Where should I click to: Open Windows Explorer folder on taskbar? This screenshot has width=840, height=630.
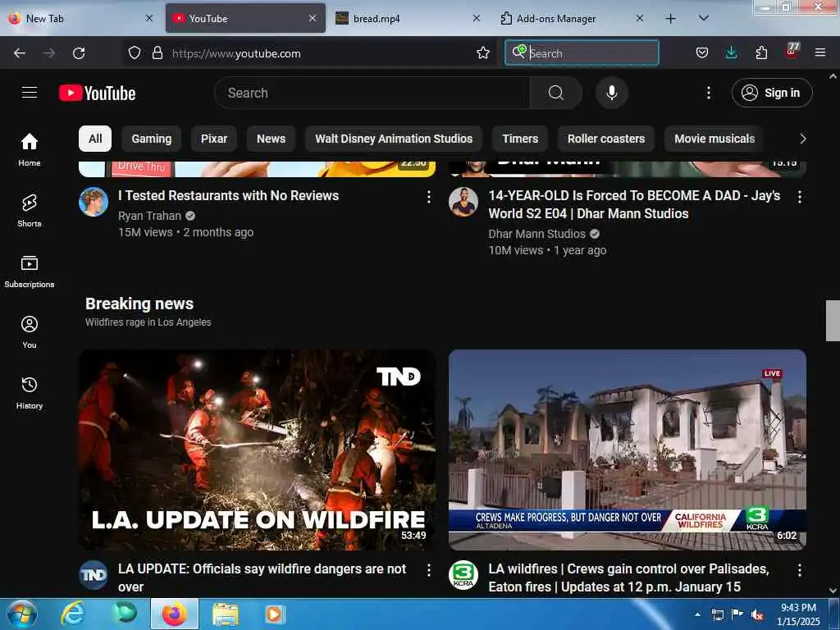226,614
